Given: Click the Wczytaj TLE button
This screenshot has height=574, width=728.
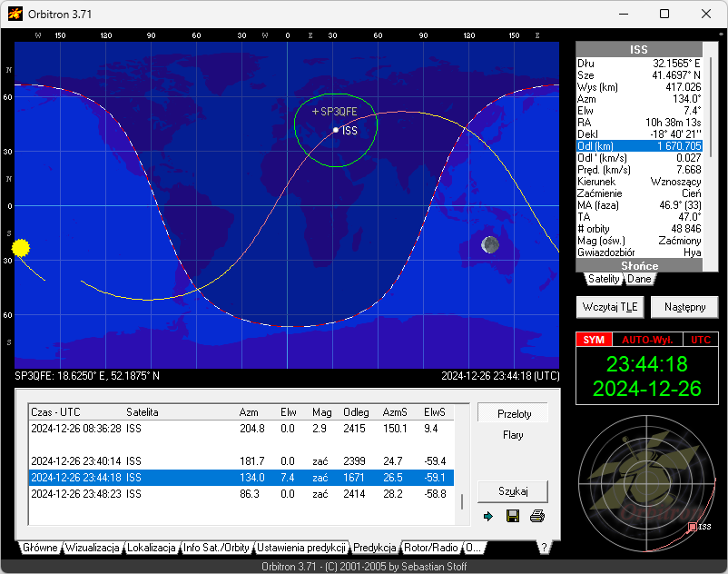Looking at the screenshot, I should [610, 307].
